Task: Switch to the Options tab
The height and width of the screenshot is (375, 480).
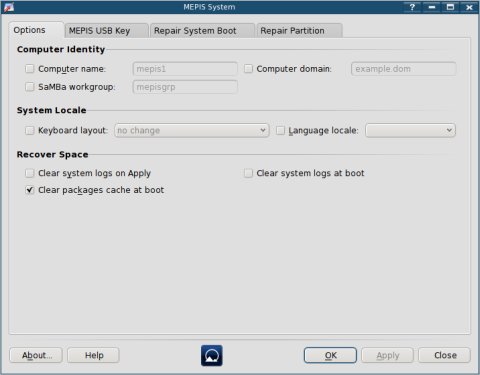Action: coord(36,30)
